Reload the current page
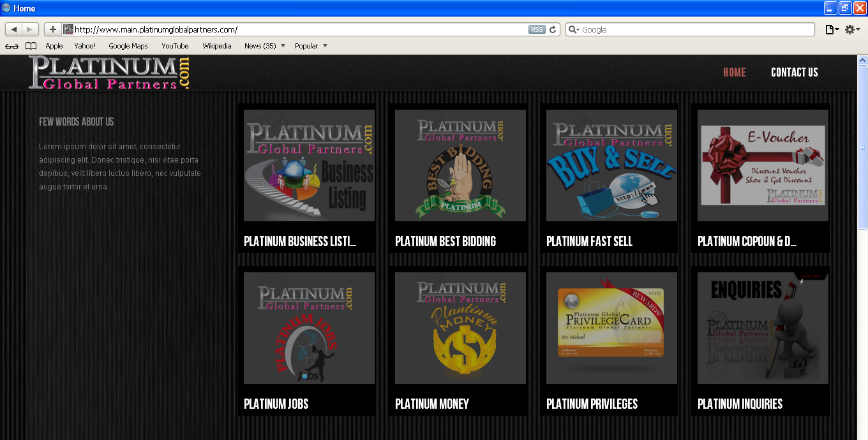 (x=553, y=29)
